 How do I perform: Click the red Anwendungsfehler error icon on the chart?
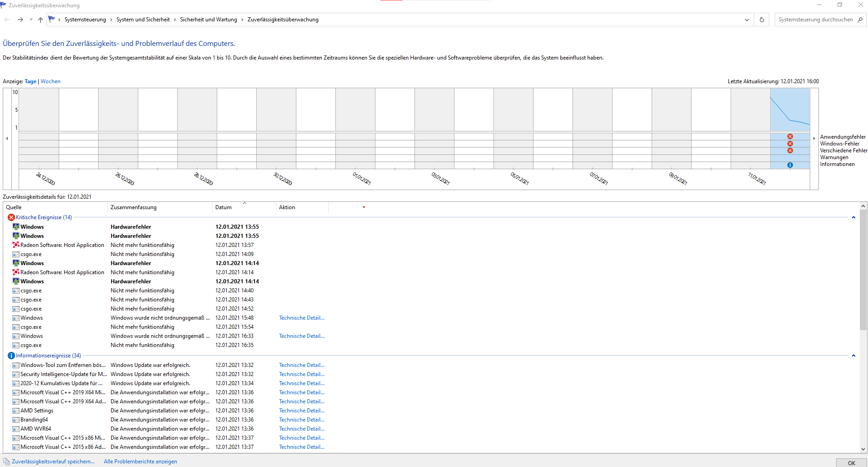[x=790, y=136]
